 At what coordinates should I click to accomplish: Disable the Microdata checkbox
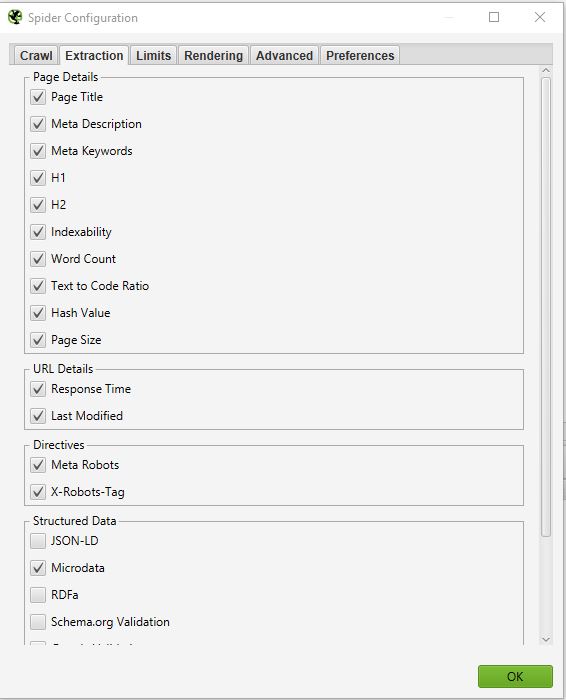38,568
